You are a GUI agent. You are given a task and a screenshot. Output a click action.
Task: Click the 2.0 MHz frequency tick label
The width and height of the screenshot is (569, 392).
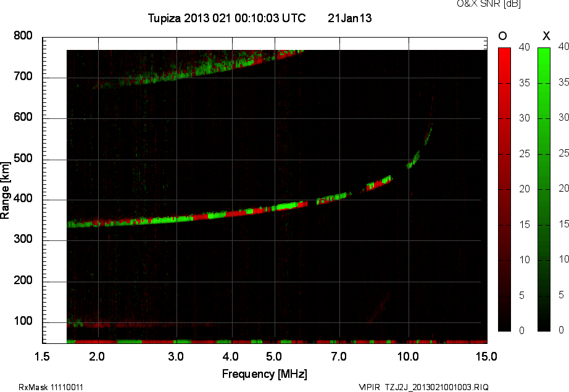(x=97, y=356)
